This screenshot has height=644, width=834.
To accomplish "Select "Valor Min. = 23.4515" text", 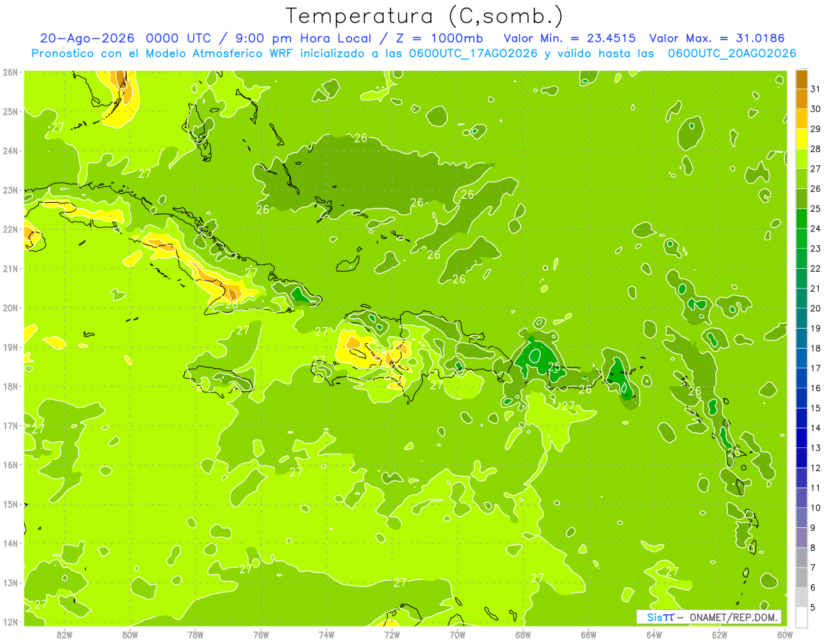I will point(570,38).
